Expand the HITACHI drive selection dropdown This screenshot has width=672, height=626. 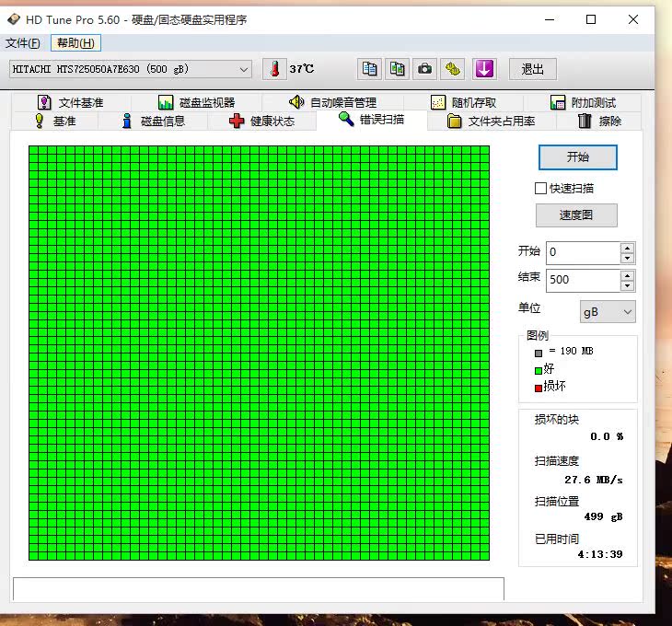coord(244,69)
